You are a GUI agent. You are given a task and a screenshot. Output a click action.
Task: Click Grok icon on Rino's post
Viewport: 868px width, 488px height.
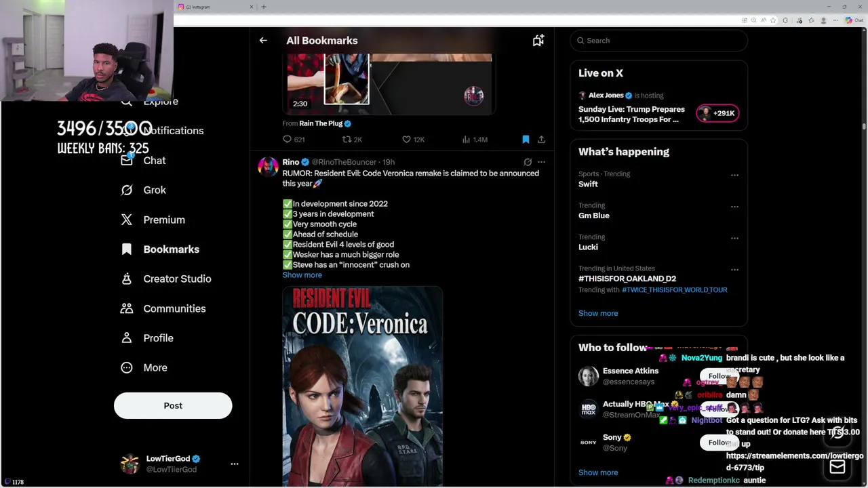tap(528, 162)
